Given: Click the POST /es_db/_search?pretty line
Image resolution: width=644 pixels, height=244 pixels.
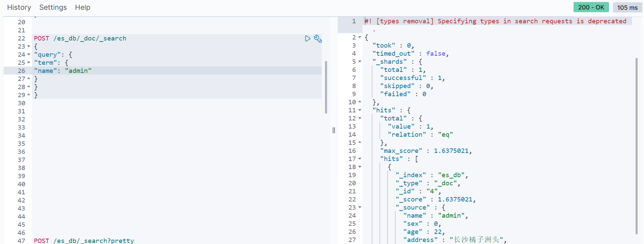Looking at the screenshot, I should (x=84, y=241).
